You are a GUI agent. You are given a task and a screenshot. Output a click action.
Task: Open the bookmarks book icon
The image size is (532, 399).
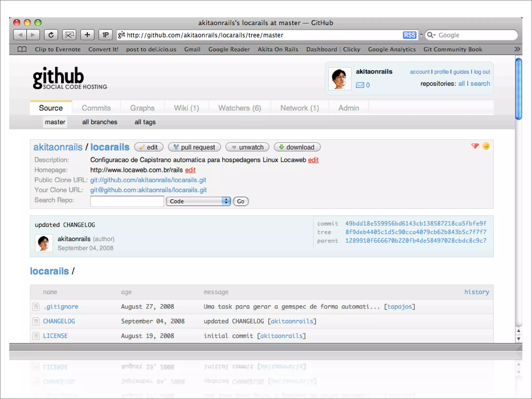[22, 49]
